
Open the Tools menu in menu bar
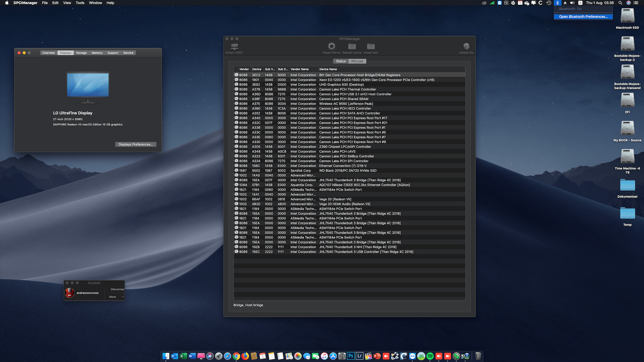point(80,3)
